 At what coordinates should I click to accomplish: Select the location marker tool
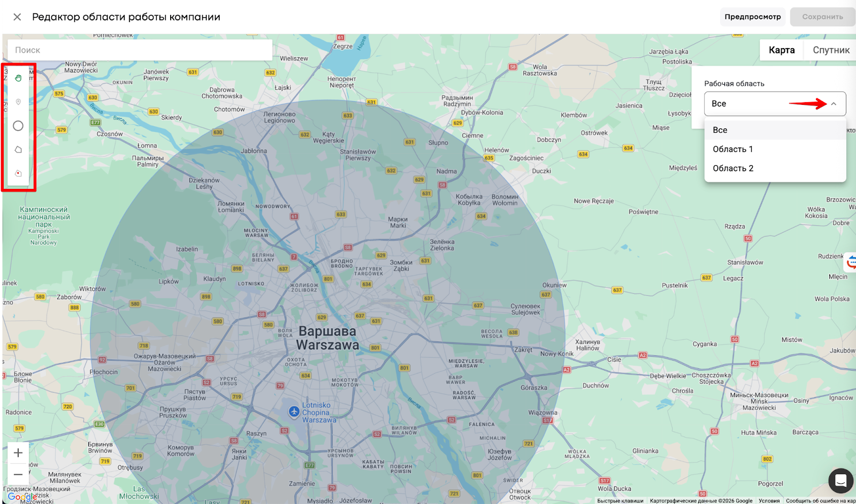[x=18, y=102]
